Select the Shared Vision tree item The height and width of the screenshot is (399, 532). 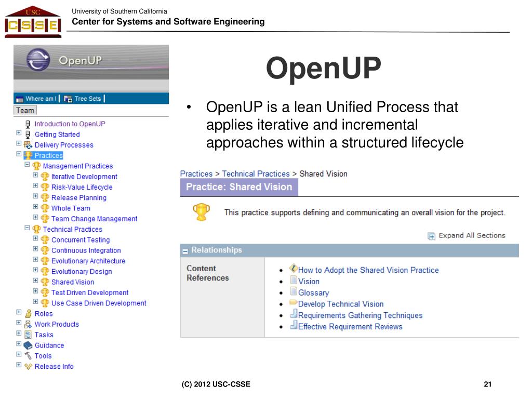73,282
